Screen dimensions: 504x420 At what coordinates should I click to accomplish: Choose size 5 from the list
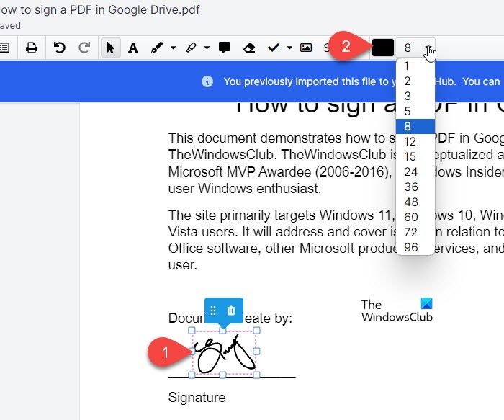(x=415, y=111)
